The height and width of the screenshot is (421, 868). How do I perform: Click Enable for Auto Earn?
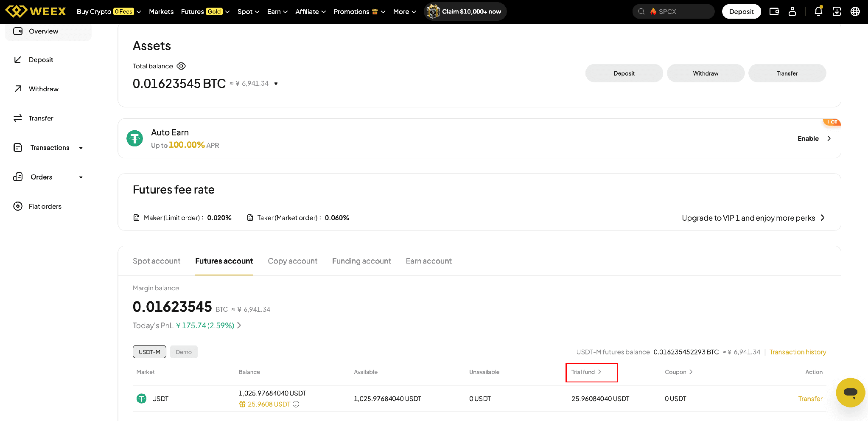click(x=814, y=139)
